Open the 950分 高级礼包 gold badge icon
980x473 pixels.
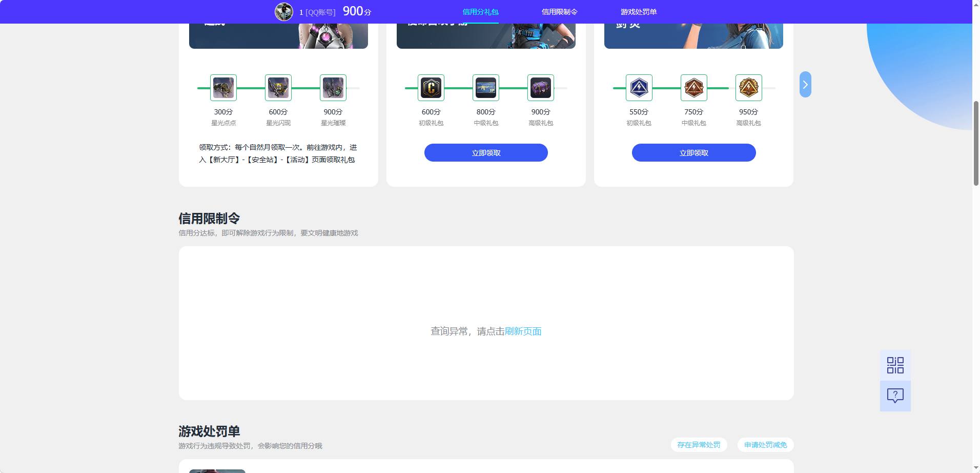[749, 88]
